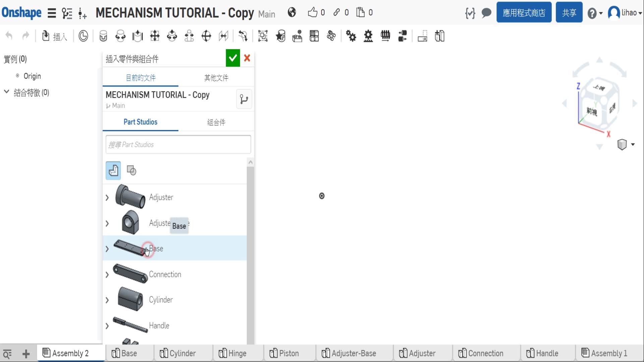The width and height of the screenshot is (644, 362).
Task: Click the links count icon
Action: [x=336, y=12]
